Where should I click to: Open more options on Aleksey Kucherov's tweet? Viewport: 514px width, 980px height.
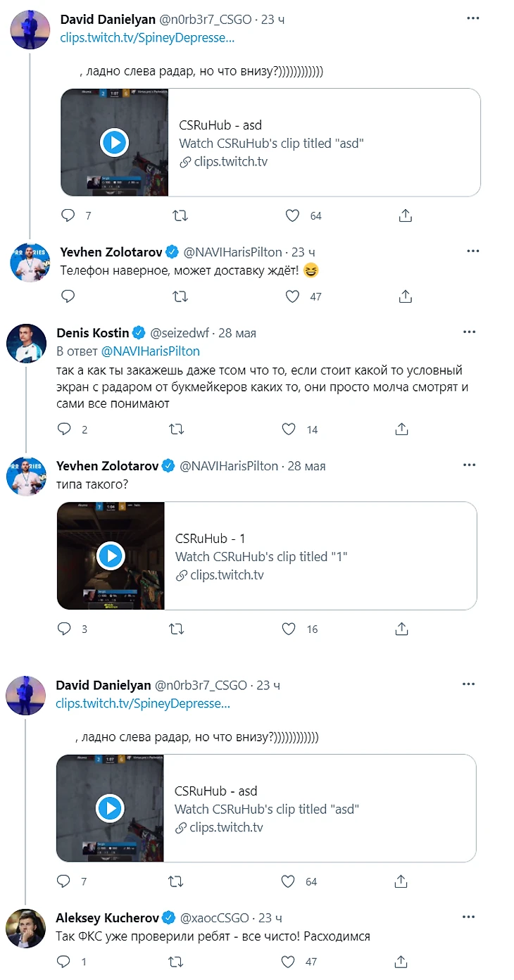pos(469,917)
